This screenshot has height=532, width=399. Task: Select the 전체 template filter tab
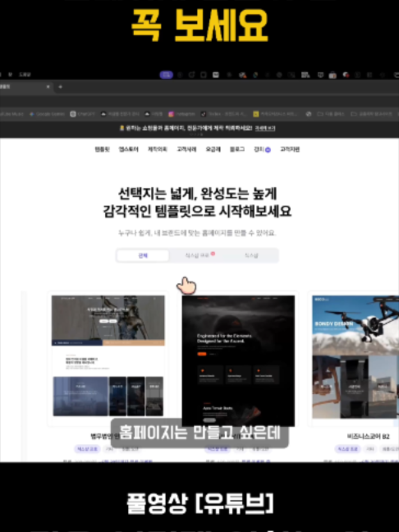[143, 255]
